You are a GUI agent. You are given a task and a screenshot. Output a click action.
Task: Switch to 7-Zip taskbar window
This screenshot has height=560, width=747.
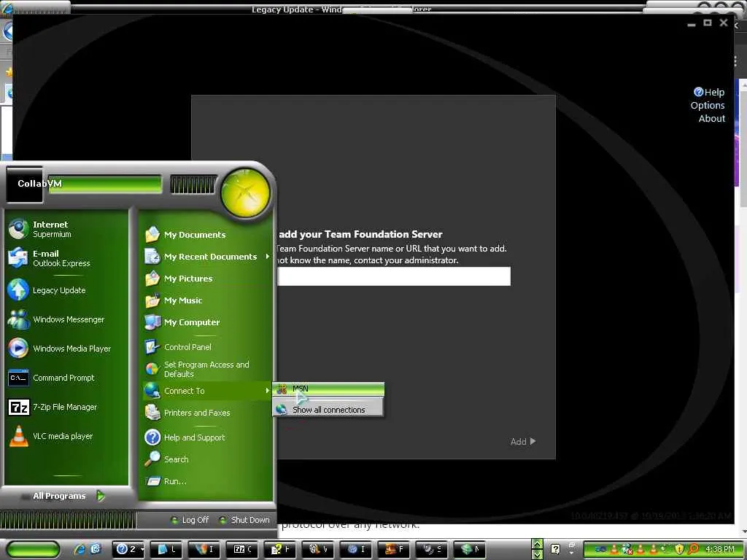pos(242,549)
